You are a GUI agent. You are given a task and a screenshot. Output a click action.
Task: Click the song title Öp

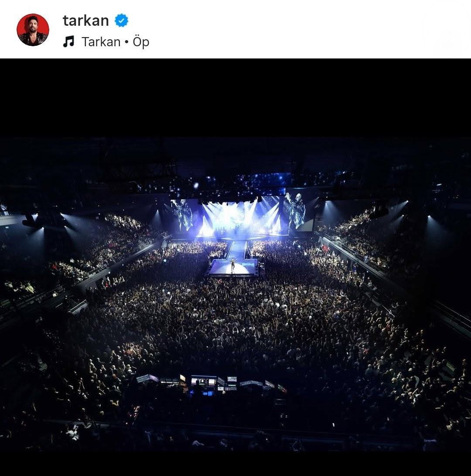pos(141,42)
